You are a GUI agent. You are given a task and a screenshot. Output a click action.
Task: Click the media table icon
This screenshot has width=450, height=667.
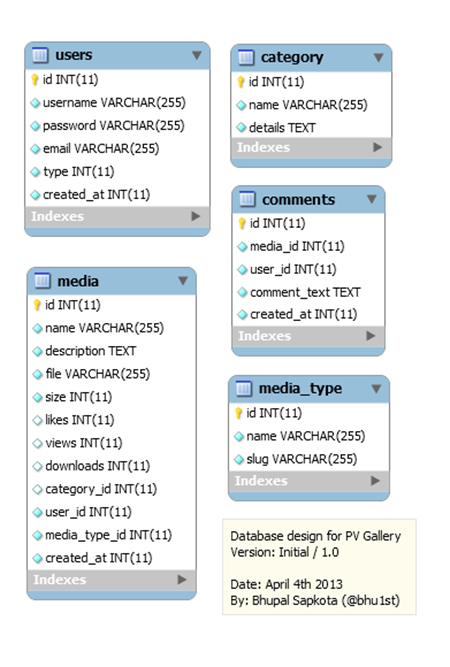coord(42,281)
